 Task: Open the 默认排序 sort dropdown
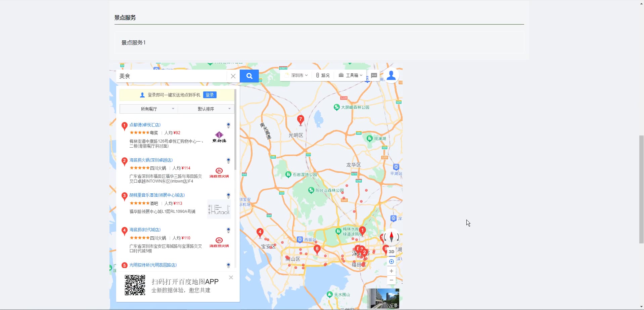(206, 109)
